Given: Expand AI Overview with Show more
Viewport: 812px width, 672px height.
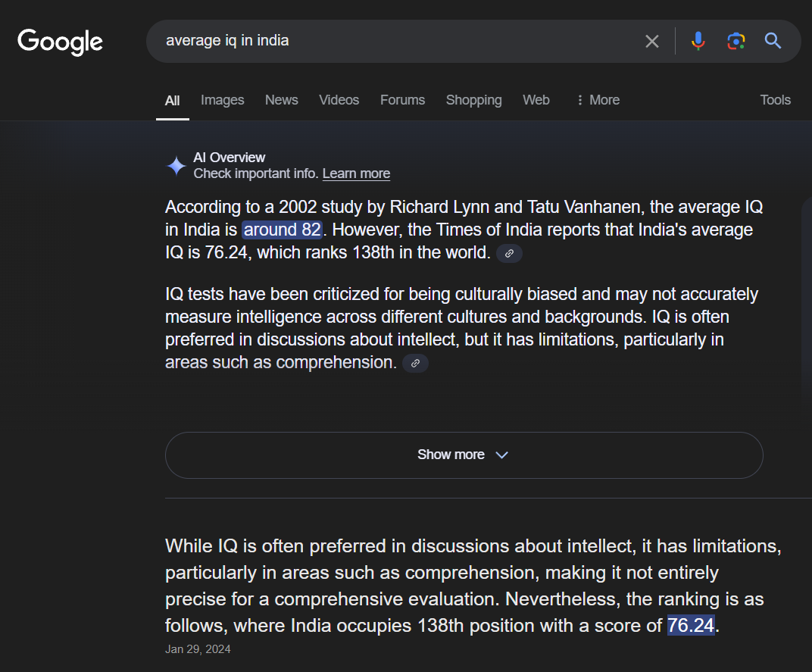Looking at the screenshot, I should [464, 455].
